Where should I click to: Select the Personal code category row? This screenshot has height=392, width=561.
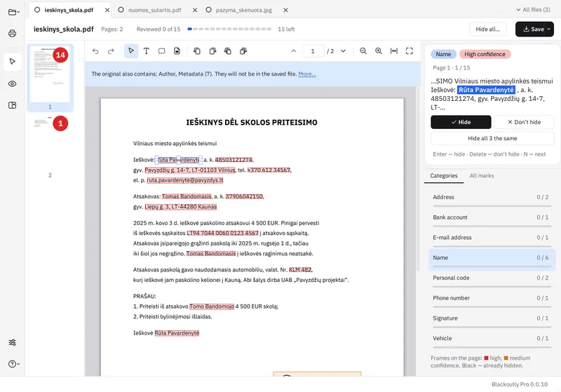[x=492, y=279]
